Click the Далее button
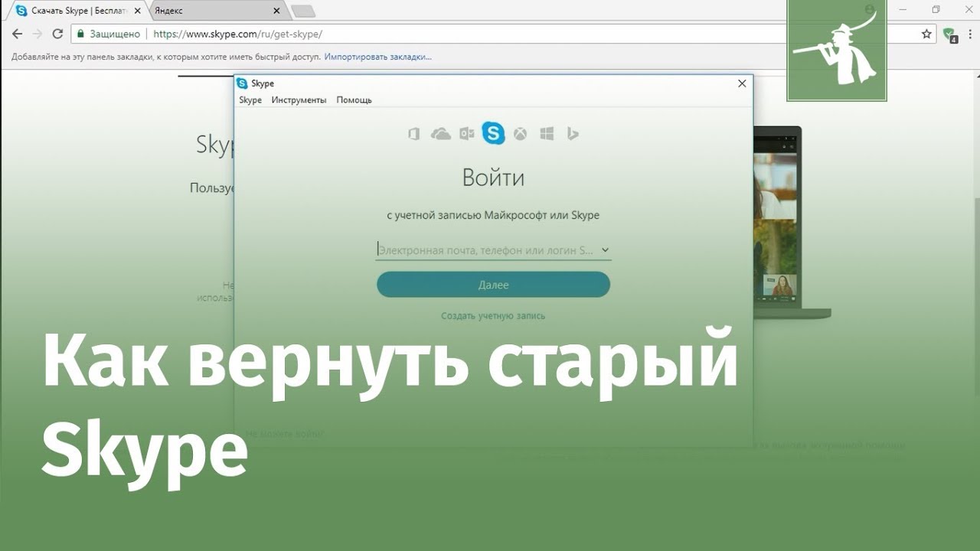This screenshot has height=551, width=980. coord(493,285)
